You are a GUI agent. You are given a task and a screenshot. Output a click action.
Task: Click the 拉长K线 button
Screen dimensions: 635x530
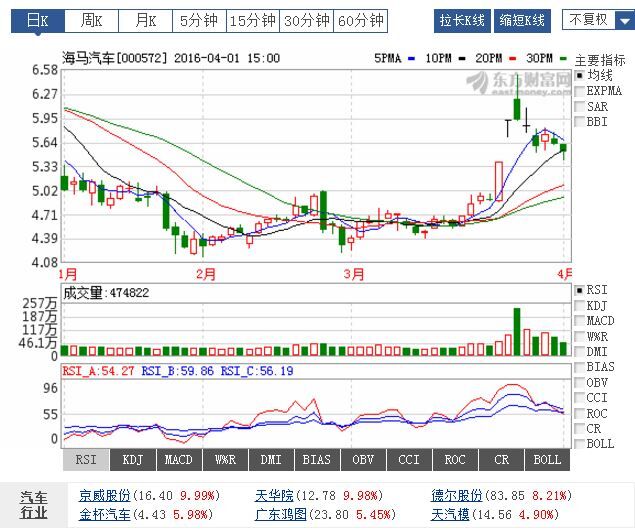[x=462, y=21]
